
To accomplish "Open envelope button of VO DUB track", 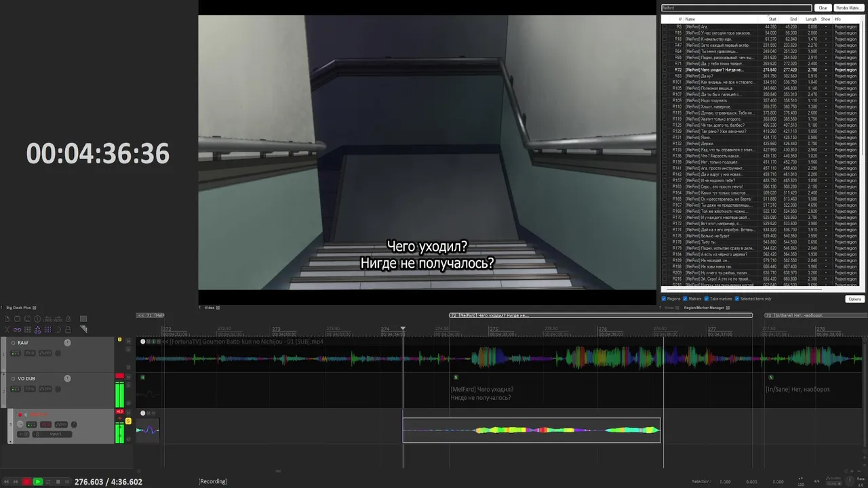I will pos(45,389).
